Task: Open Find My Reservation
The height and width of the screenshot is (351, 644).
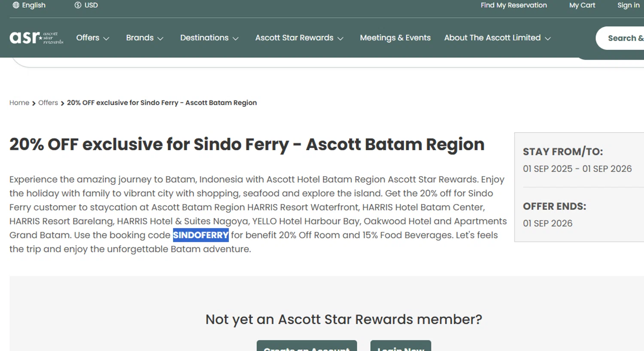Action: (513, 5)
